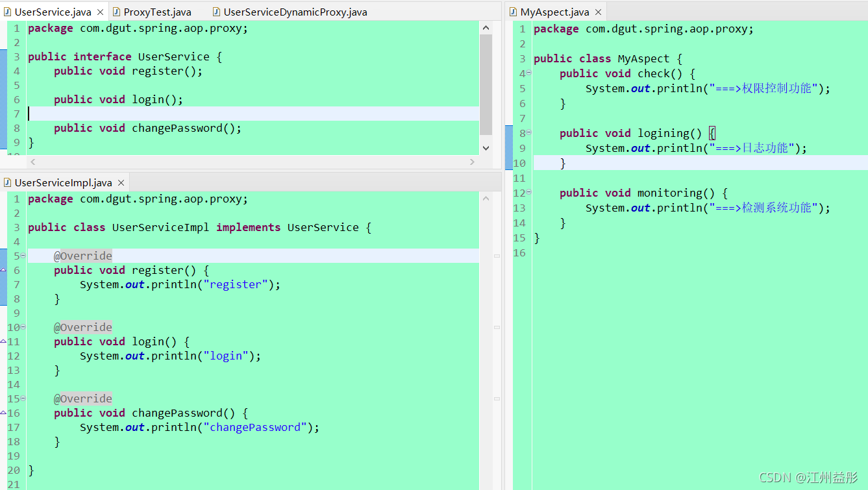Click closing brace on line 10 of MyAspect
868x490 pixels.
tap(563, 163)
